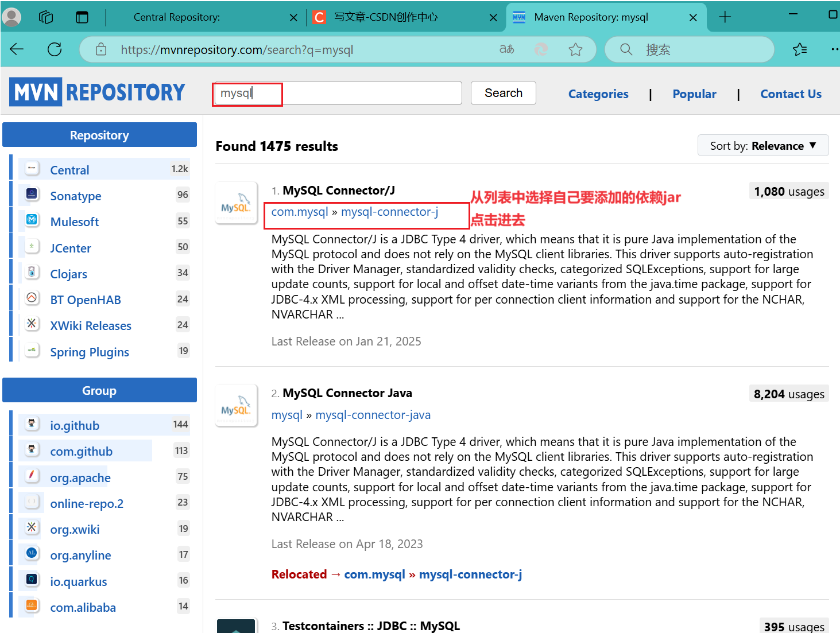Screen dimensions: 840x633
Task: Open the Contact Us menu link
Action: (x=791, y=94)
